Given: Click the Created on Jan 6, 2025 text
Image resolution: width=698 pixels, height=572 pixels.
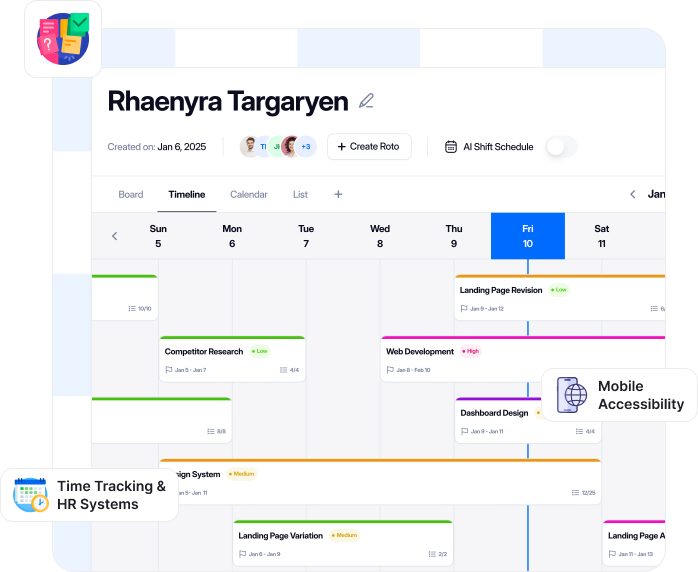Looking at the screenshot, I should (157, 147).
